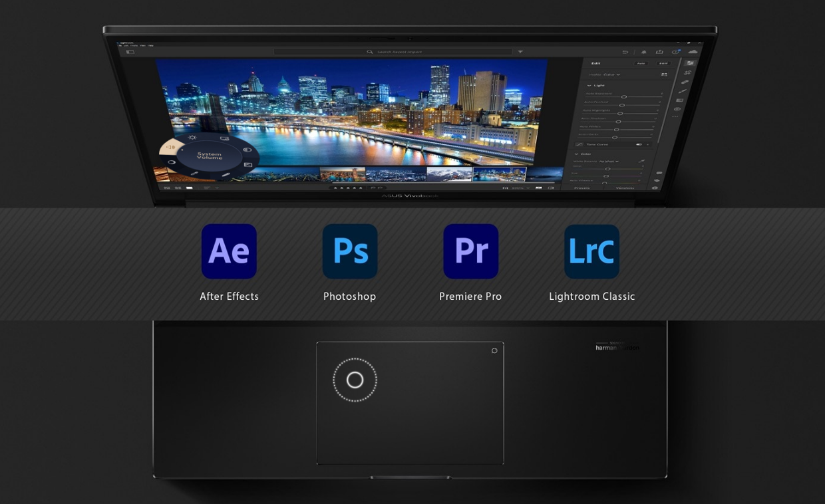Toggle the left panel button in top bar
Viewport: 825px width, 504px height.
130,52
